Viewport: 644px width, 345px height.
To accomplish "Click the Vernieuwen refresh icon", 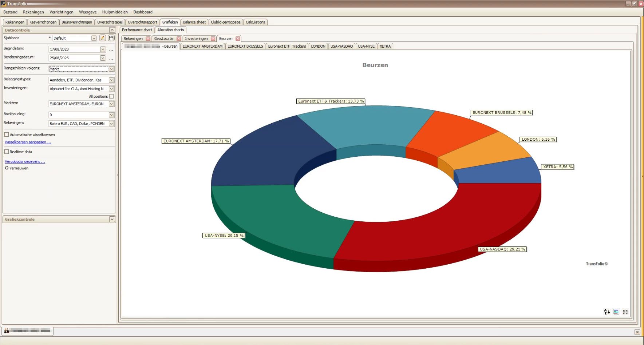I will (7, 168).
